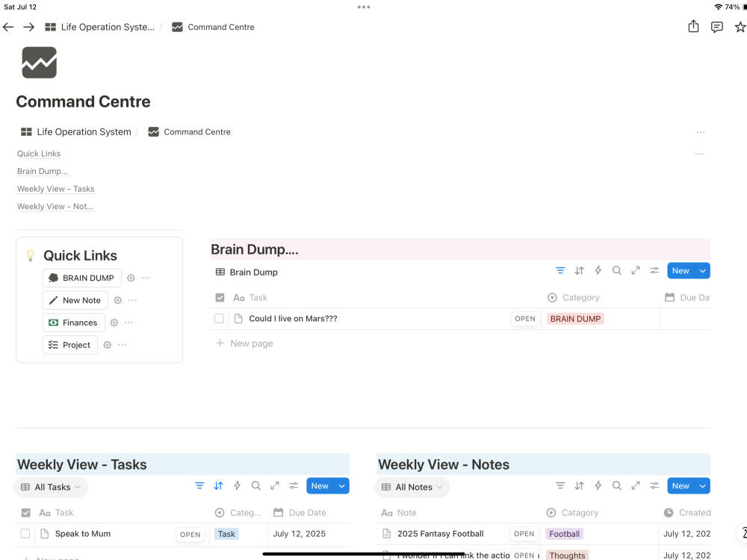Open settings gear next to BRAIN DUMP button

click(131, 278)
